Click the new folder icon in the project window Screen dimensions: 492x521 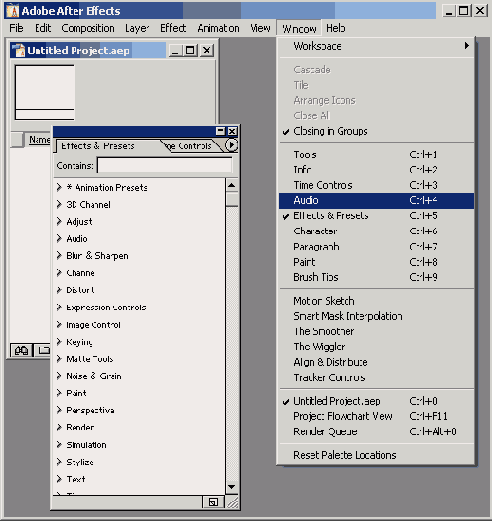point(43,350)
